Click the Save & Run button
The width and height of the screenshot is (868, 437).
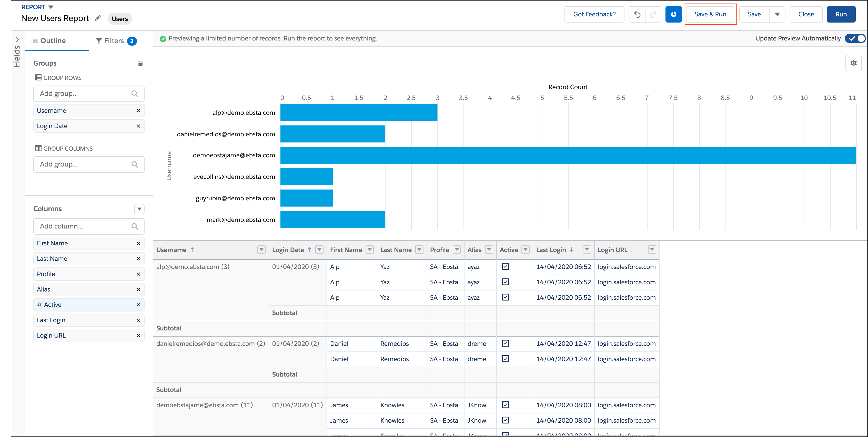click(710, 14)
